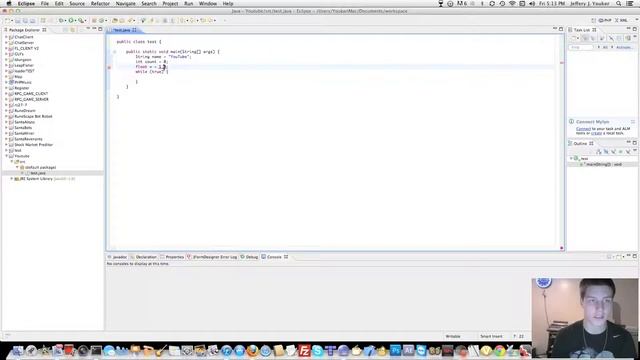Screen dimensions: 640x360
Task: Expand the ChatServer project
Action: coord(6,42)
